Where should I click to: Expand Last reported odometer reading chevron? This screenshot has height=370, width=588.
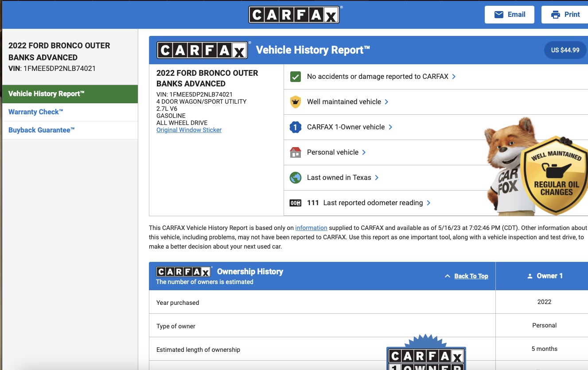tap(428, 203)
